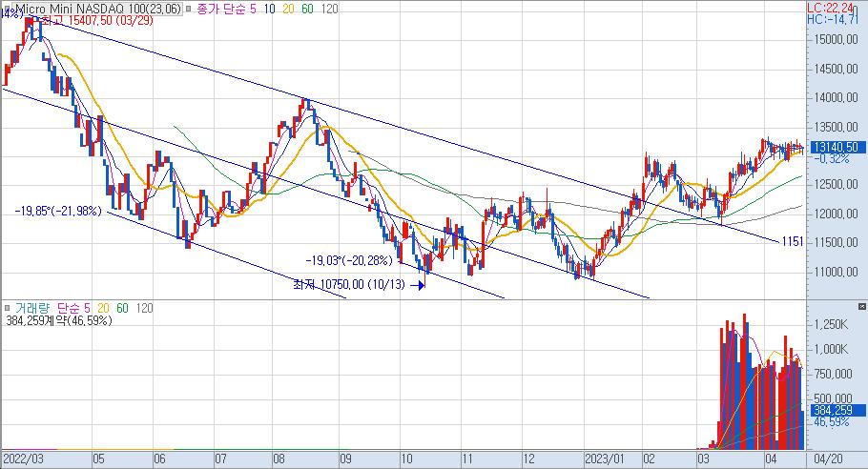Click the 13500,00 price axis label
This screenshot has width=868, height=469.
pos(836,127)
